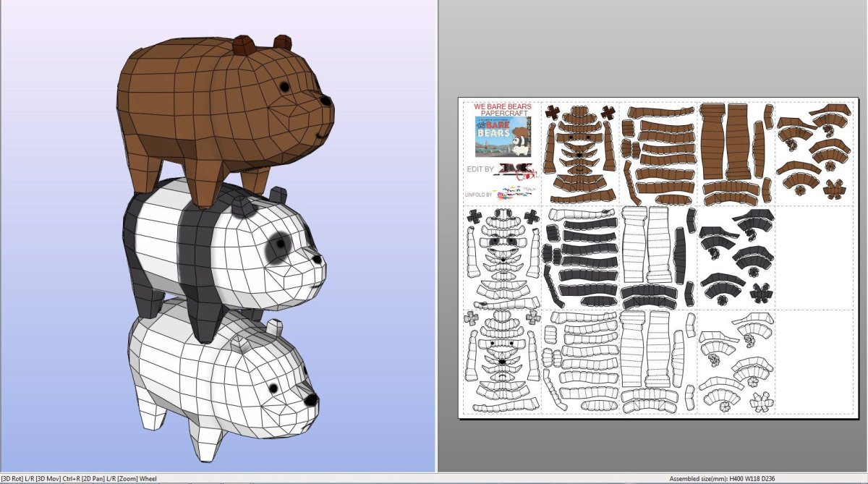Viewport: 868px width, 484px height.
Task: Click Ice Bear's black nose in 3D view
Action: (310, 399)
